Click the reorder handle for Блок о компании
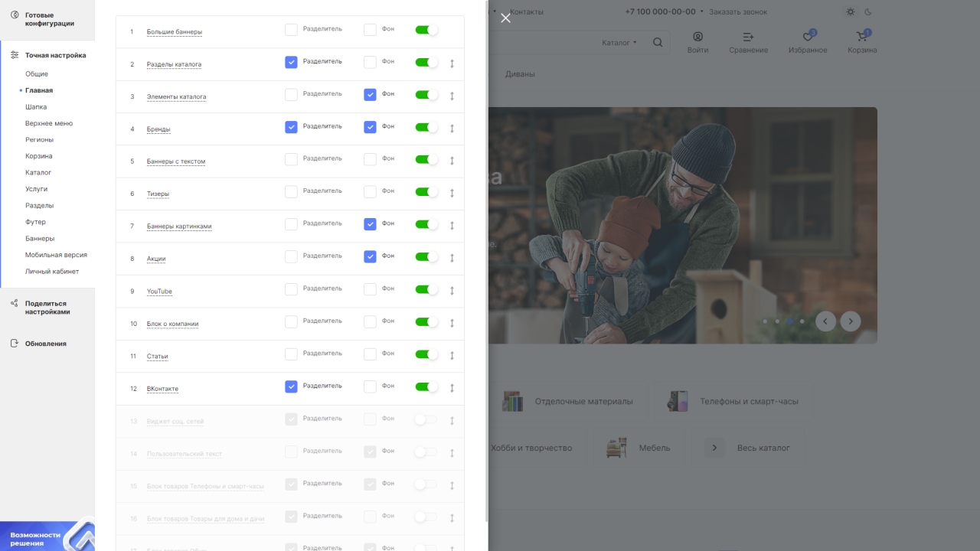 pyautogui.click(x=452, y=323)
